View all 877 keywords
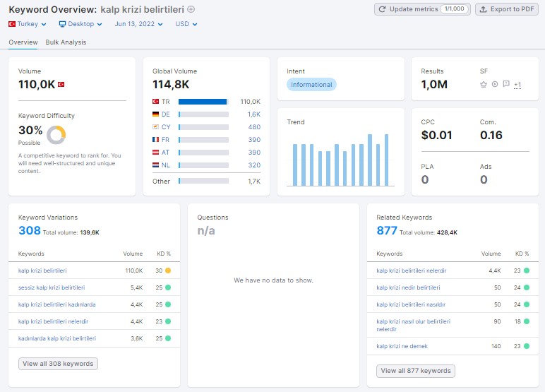545x392 pixels. pyautogui.click(x=416, y=371)
